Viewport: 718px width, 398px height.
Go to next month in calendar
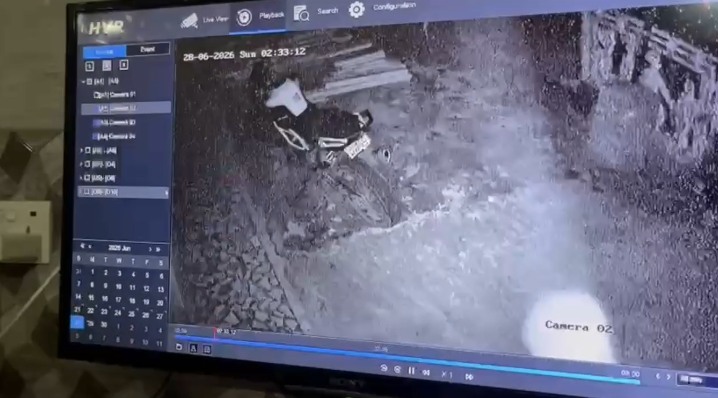point(150,250)
